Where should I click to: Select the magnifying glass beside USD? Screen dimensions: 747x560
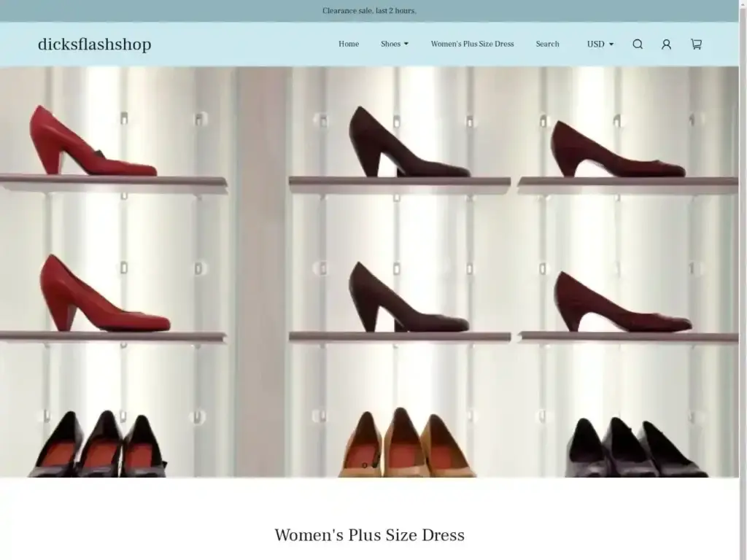(x=638, y=44)
